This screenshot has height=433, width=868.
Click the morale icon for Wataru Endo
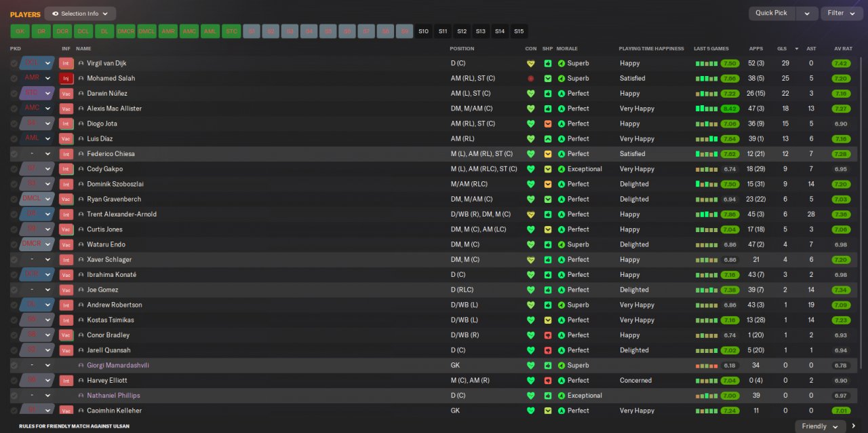(x=561, y=244)
